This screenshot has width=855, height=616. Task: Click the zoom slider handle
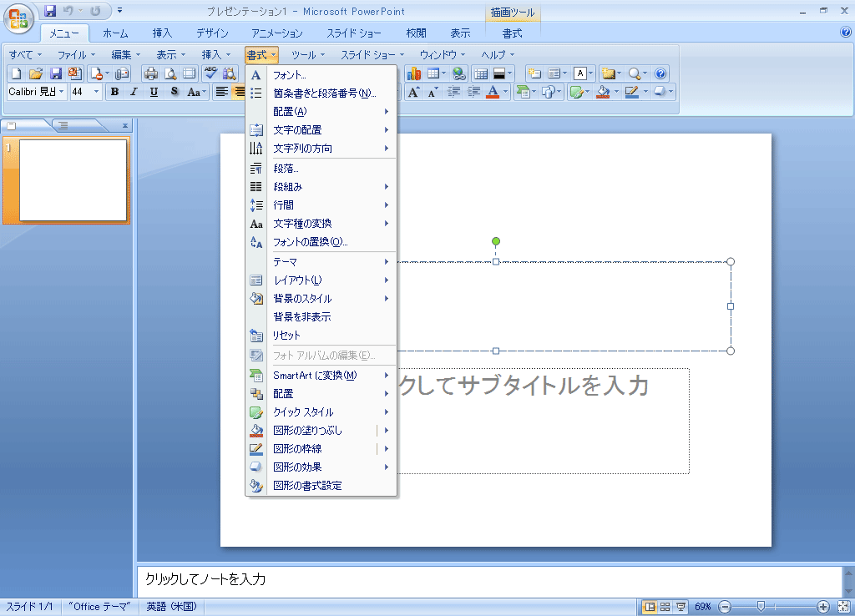click(761, 606)
